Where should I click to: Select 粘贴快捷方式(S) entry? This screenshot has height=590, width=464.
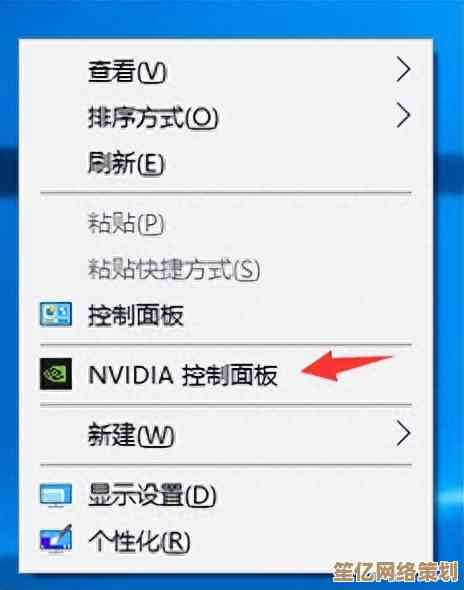click(x=174, y=269)
